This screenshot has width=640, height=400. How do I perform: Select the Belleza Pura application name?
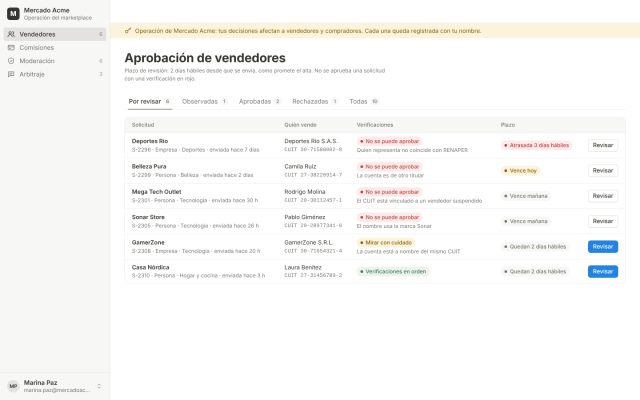click(149, 167)
